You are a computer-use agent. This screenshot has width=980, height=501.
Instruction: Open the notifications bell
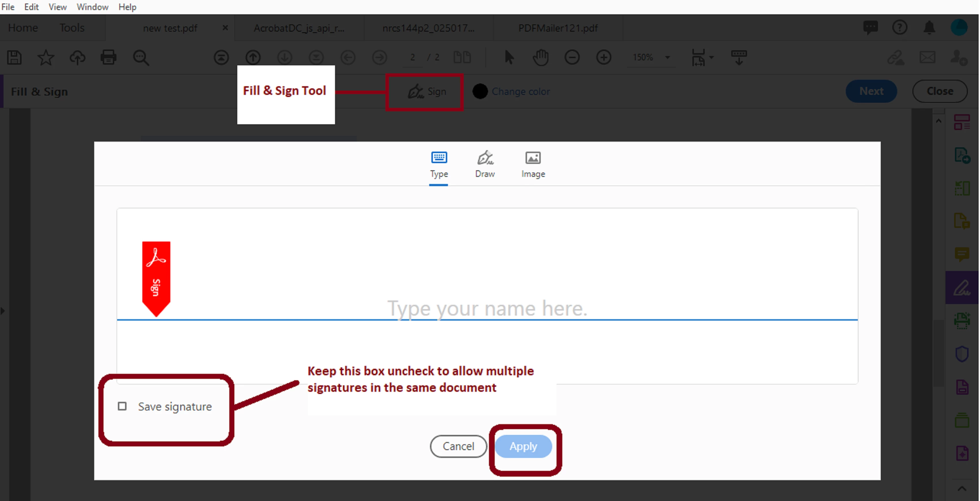click(x=929, y=27)
